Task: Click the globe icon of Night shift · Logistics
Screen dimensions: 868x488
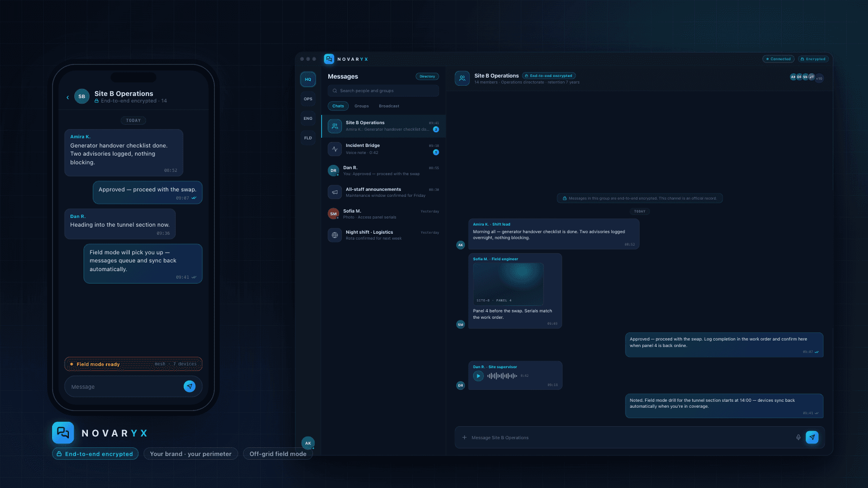Action: tap(335, 235)
